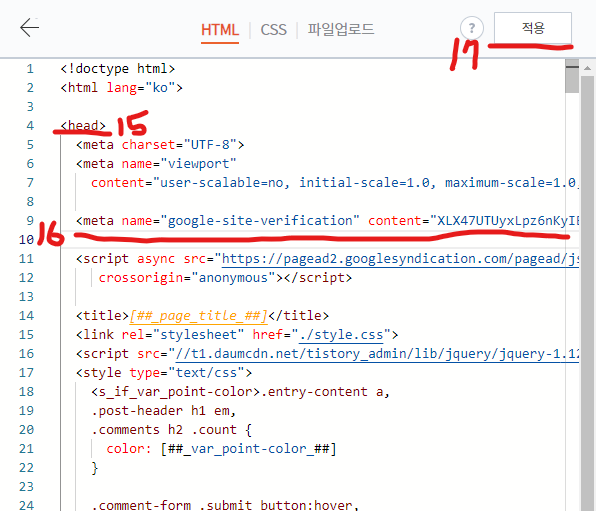This screenshot has height=511, width=596.
Task: Click the 'color: [##_var_point-color_##]' line
Action: point(222,449)
